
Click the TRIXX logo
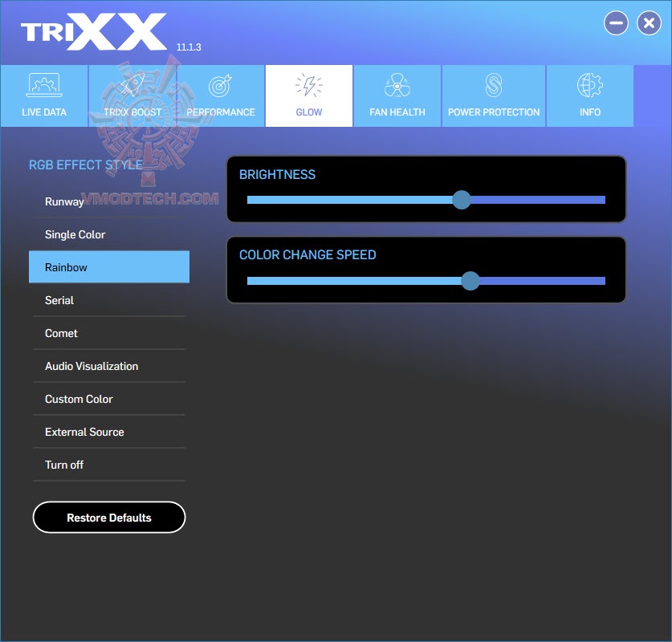pos(93,31)
